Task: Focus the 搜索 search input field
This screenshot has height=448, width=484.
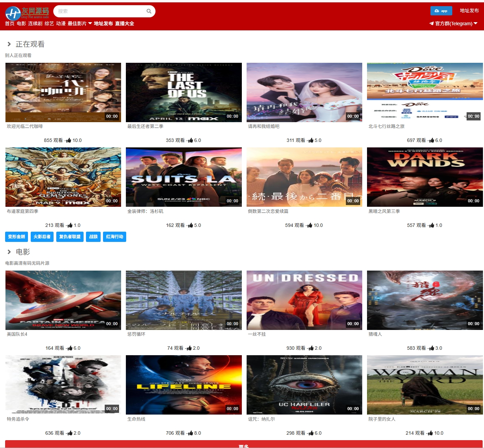Action: click(x=101, y=11)
